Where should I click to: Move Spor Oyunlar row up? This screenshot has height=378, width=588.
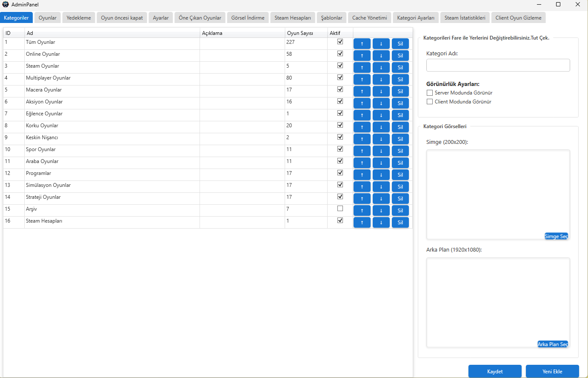click(x=362, y=151)
